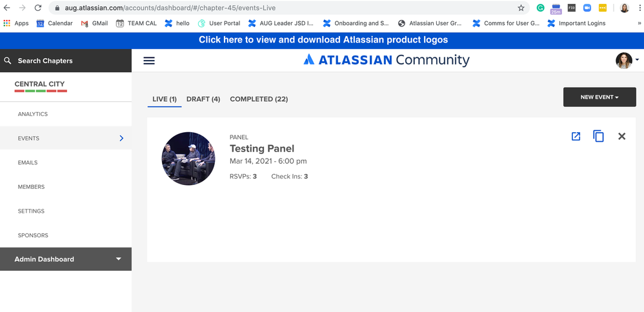Open EVENTS in the sidebar
This screenshot has width=644, height=312.
[x=66, y=139]
